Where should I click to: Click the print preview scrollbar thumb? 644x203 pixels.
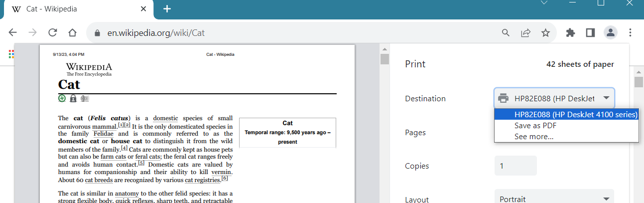(x=385, y=59)
